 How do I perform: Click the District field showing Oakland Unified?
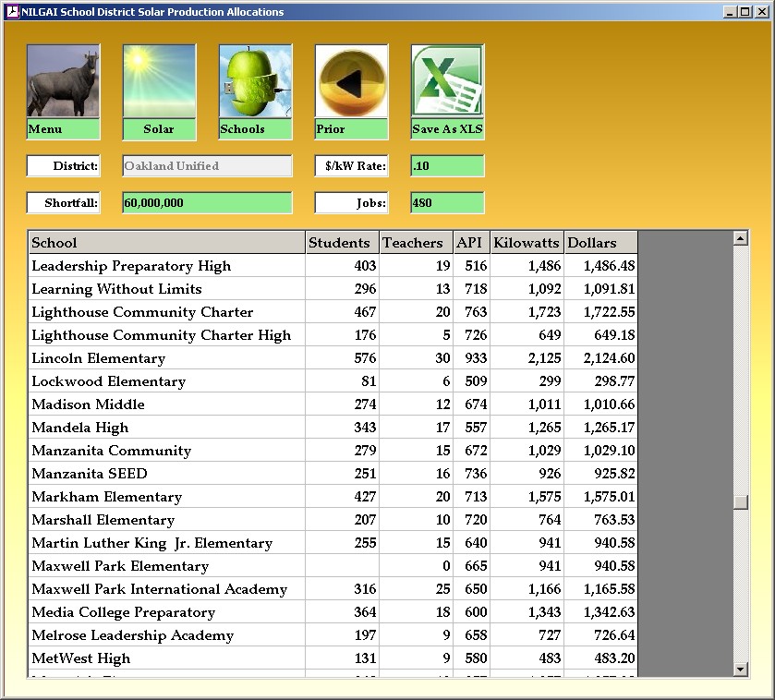pos(207,166)
